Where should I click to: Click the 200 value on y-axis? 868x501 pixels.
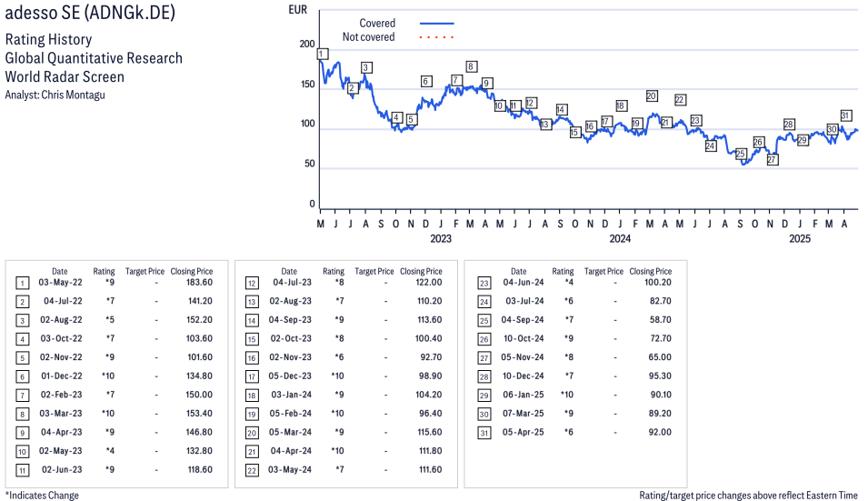(x=306, y=45)
